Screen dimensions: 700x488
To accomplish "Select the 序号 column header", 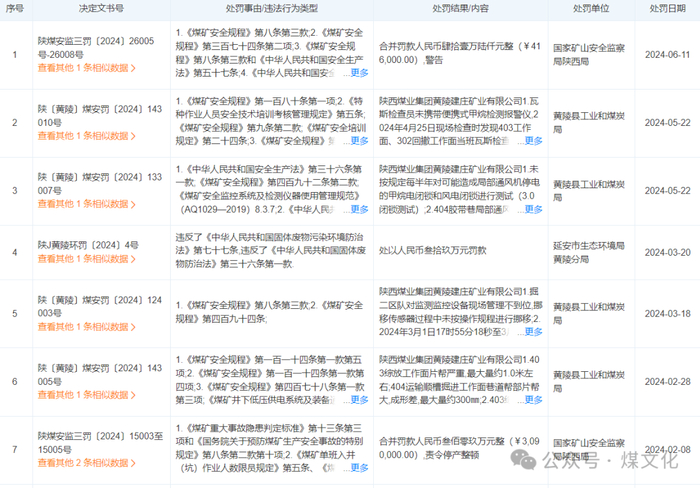I will [x=15, y=8].
